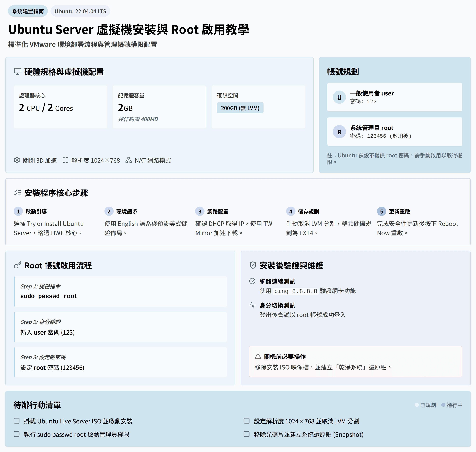Click the checklist icon beside 安裝程序核心步驟

[x=18, y=193]
